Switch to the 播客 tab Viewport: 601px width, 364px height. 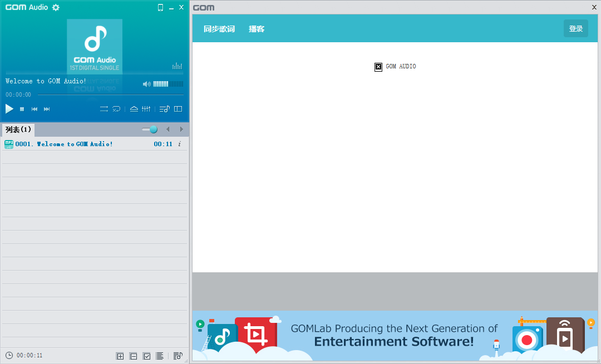pyautogui.click(x=257, y=29)
